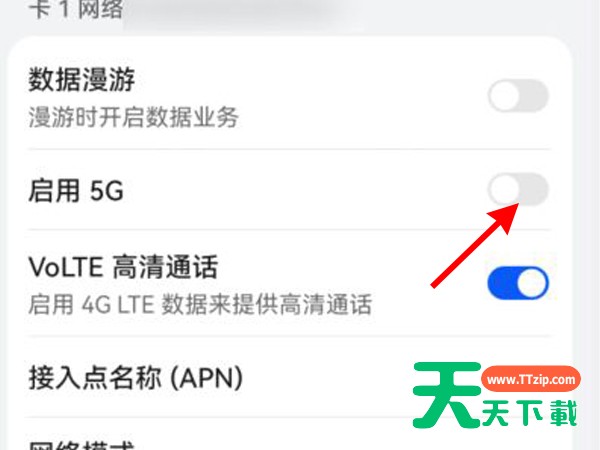Tap the knob of the 5G switch

tap(504, 189)
